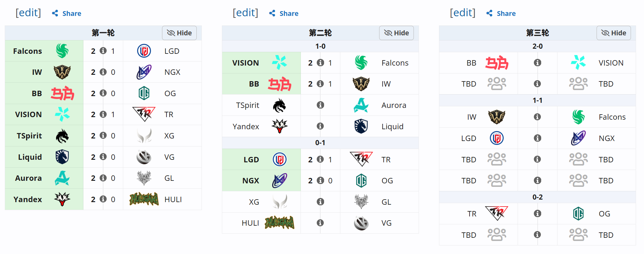Share the round one bracket
Viewport: 644px width, 254px height.
[67, 13]
